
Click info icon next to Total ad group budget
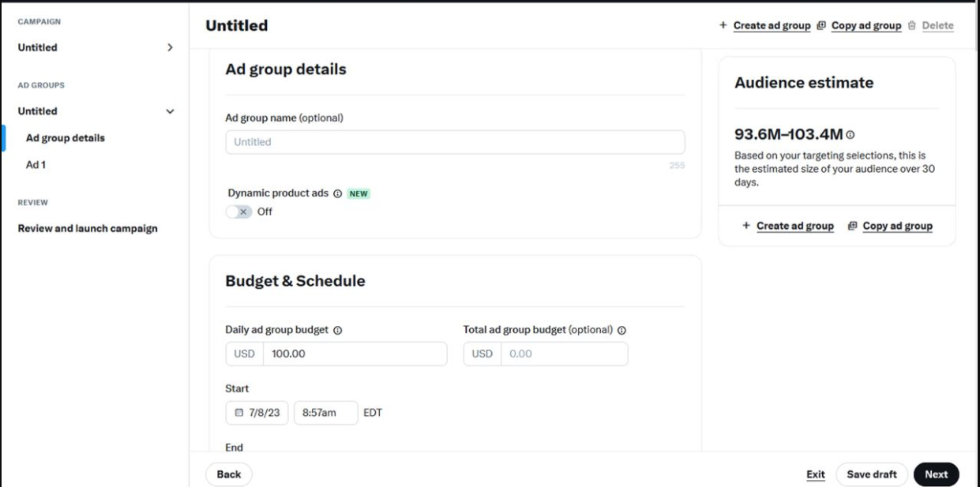(621, 331)
